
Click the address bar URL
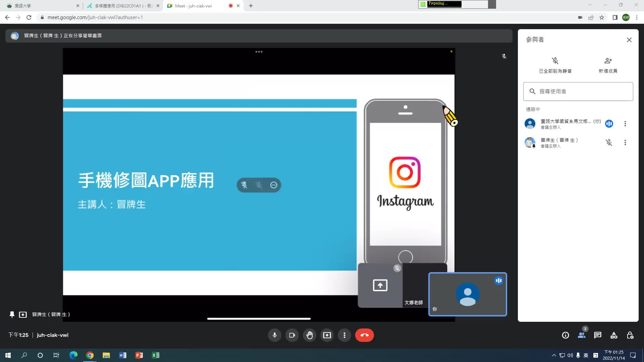[x=95, y=17]
